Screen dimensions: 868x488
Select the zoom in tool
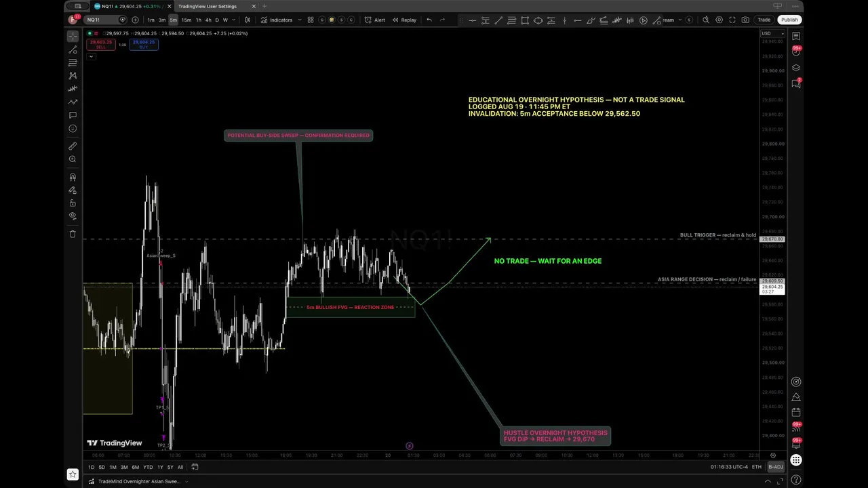click(x=73, y=159)
